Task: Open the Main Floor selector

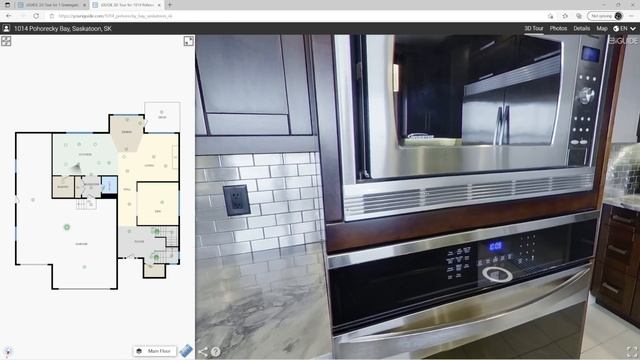Action: (x=155, y=351)
